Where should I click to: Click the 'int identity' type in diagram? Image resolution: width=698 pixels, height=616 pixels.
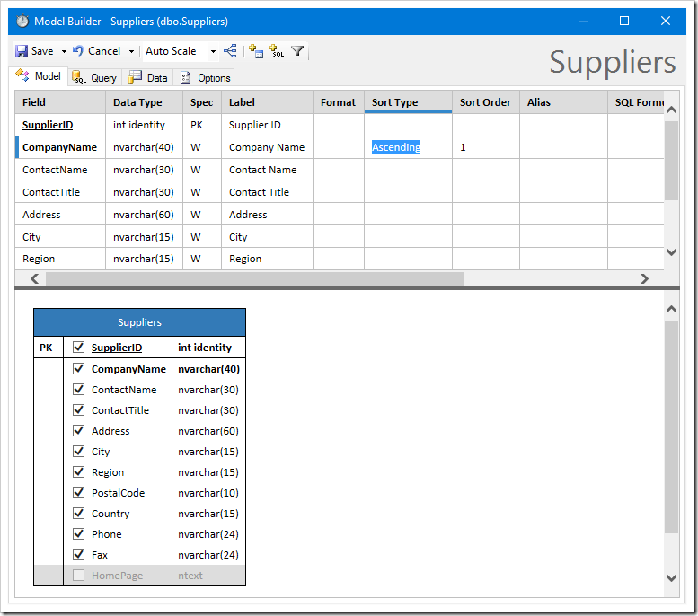click(205, 348)
